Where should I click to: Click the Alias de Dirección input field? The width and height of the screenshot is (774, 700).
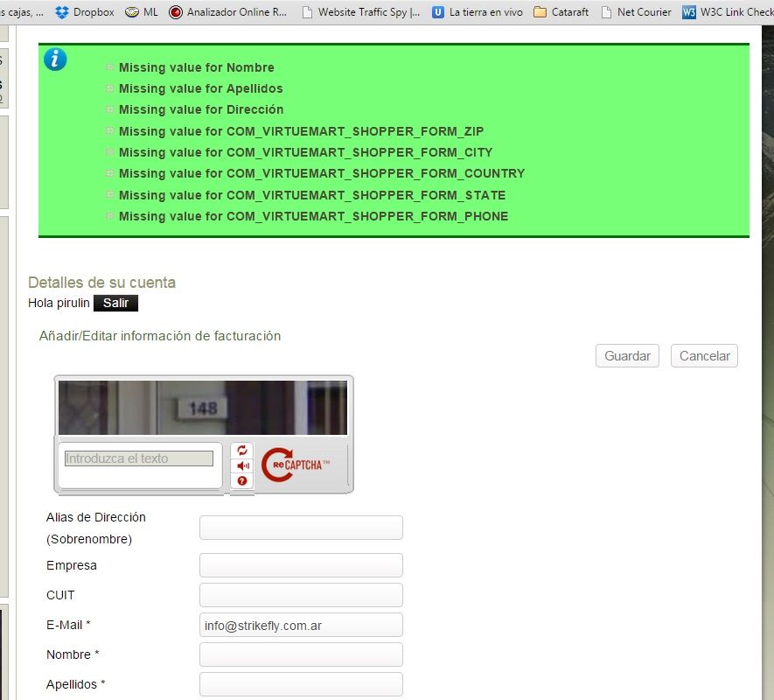[301, 528]
